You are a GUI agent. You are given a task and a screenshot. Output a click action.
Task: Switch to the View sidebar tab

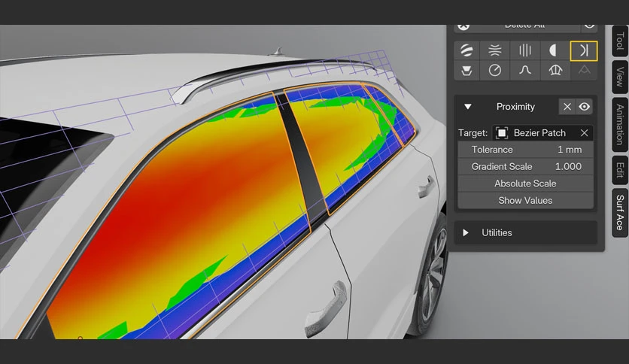coord(620,77)
